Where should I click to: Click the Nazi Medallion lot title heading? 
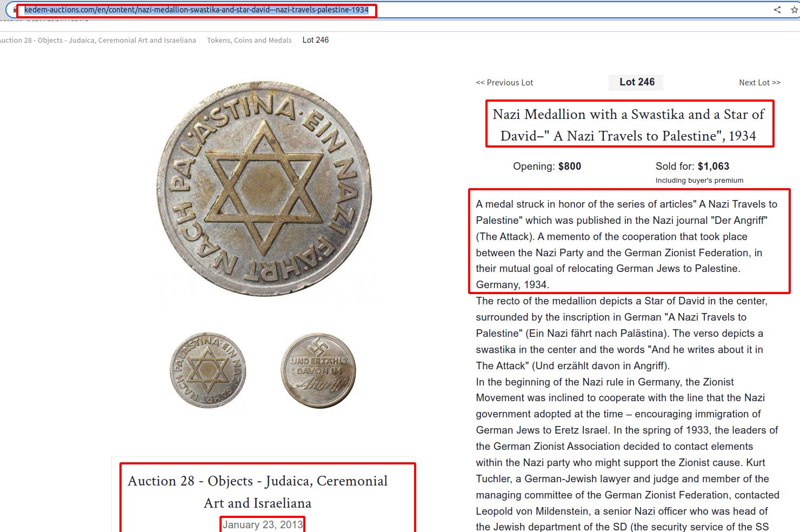coord(629,125)
